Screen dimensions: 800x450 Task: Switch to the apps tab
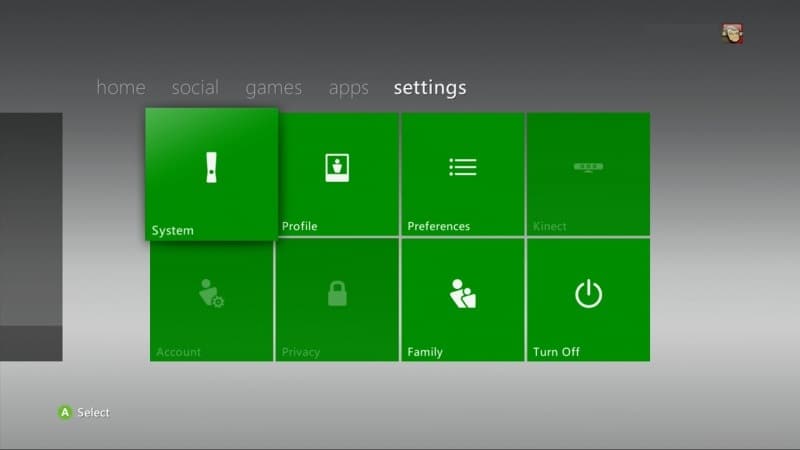coord(348,88)
